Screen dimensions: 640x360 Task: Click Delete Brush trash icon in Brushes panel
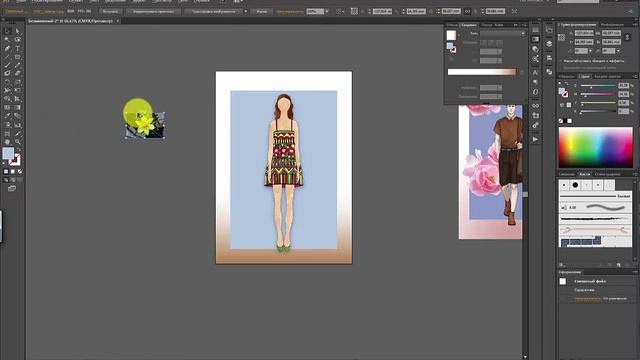[627, 265]
